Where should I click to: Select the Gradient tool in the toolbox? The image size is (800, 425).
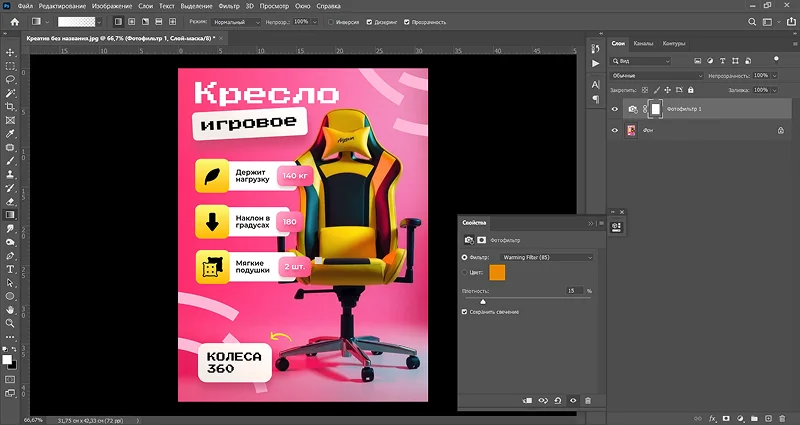10,215
